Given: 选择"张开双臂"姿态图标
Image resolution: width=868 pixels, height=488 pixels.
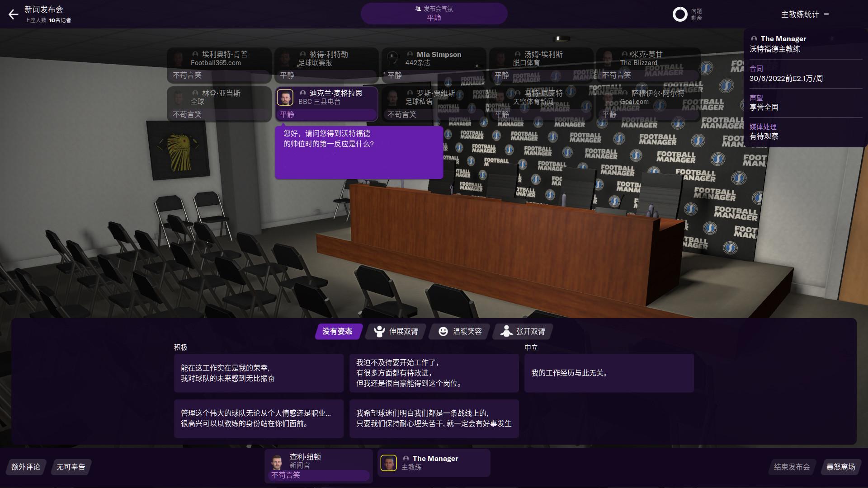Looking at the screenshot, I should (x=504, y=331).
